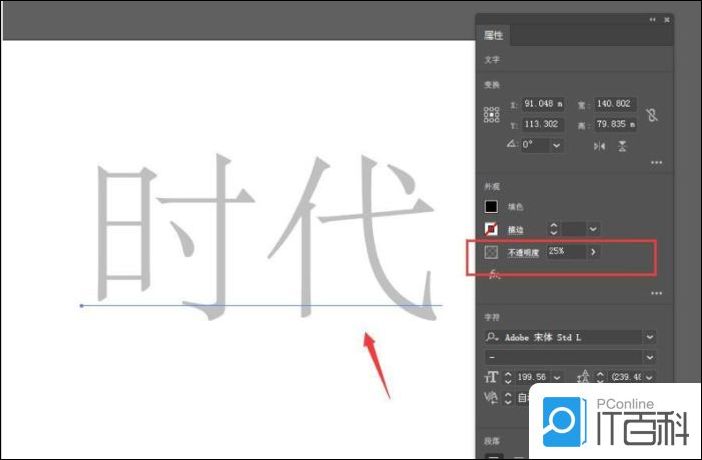Click the 变换 Transform section heading
This screenshot has height=460, width=702.
point(492,85)
